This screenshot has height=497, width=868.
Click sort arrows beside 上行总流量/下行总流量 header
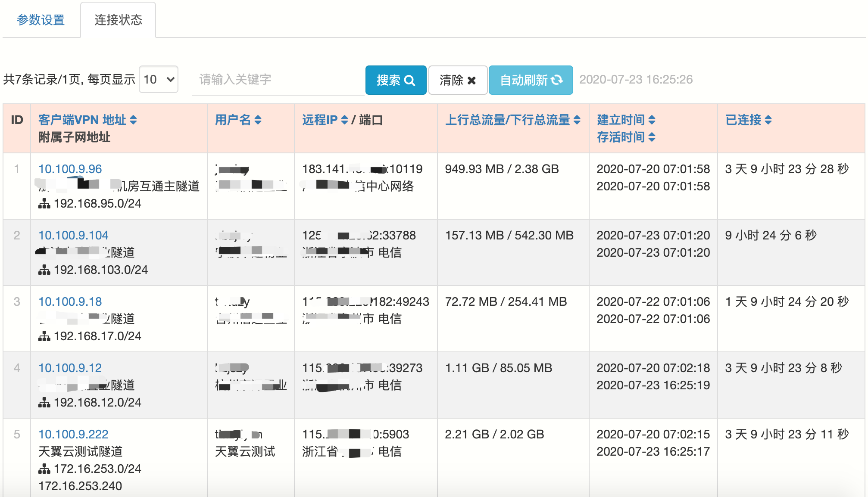(x=577, y=120)
